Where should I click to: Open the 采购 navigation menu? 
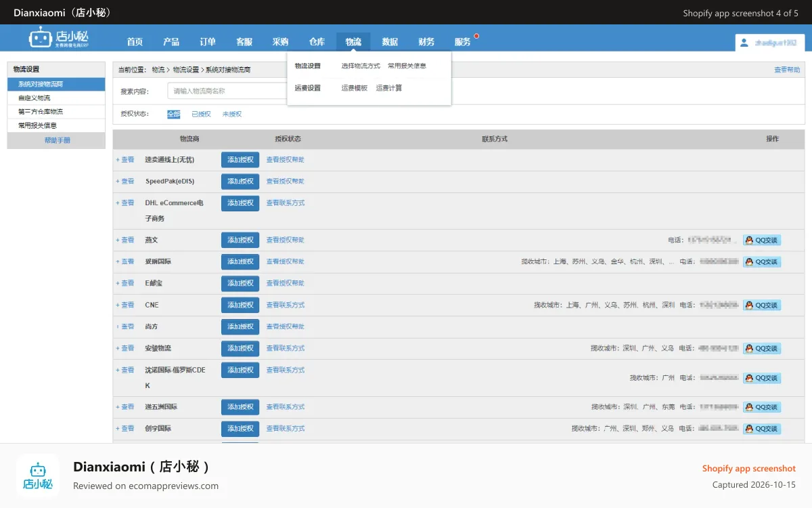click(281, 42)
